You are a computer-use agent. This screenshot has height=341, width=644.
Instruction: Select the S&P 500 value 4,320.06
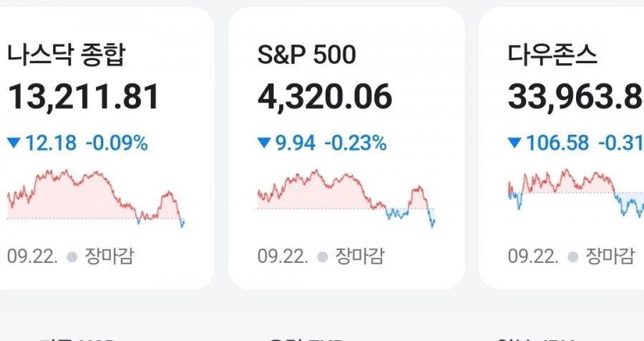point(325,97)
